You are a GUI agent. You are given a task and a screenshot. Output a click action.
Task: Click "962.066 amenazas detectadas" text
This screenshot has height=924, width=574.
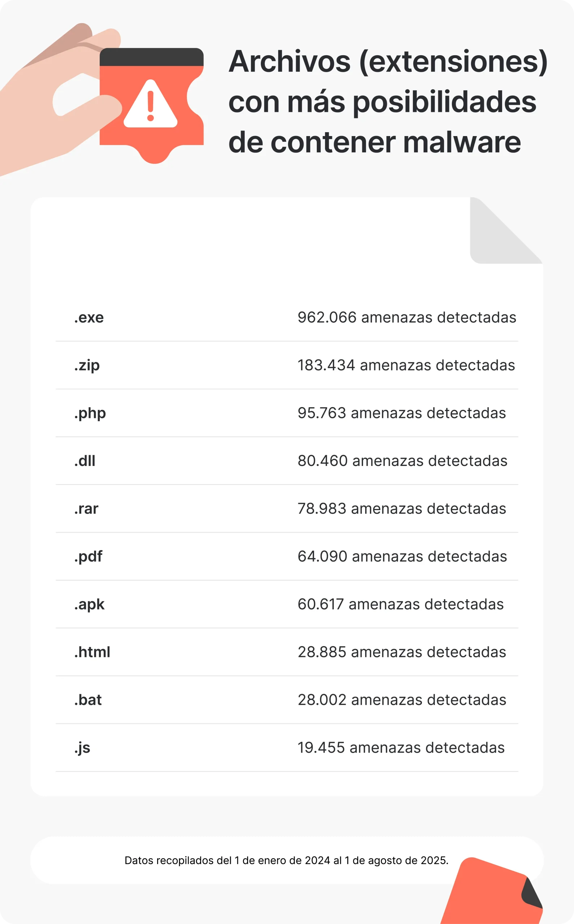pos(407,318)
